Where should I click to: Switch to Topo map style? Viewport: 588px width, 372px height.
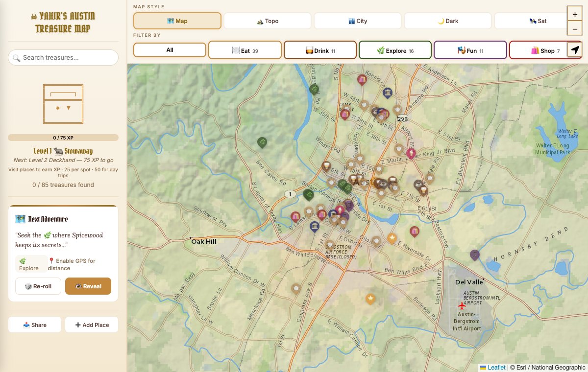point(268,21)
